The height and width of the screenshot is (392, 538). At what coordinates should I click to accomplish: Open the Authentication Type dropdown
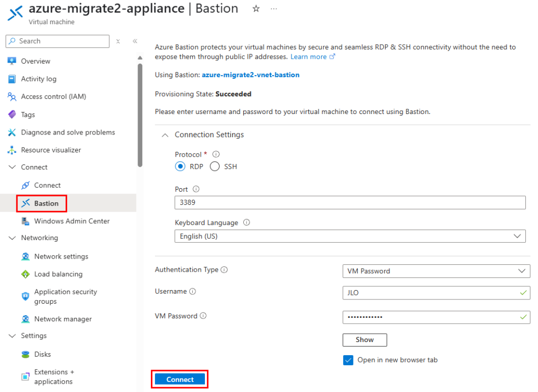pos(436,271)
